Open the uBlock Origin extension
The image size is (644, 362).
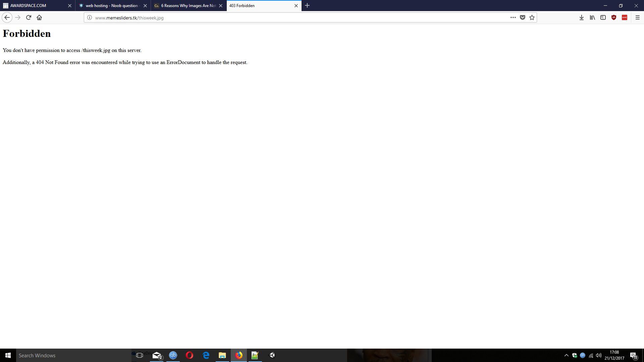pos(614,17)
